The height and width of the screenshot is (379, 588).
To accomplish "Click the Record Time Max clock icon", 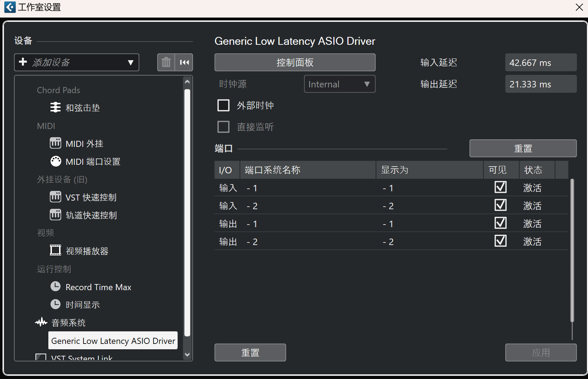I will pos(56,286).
